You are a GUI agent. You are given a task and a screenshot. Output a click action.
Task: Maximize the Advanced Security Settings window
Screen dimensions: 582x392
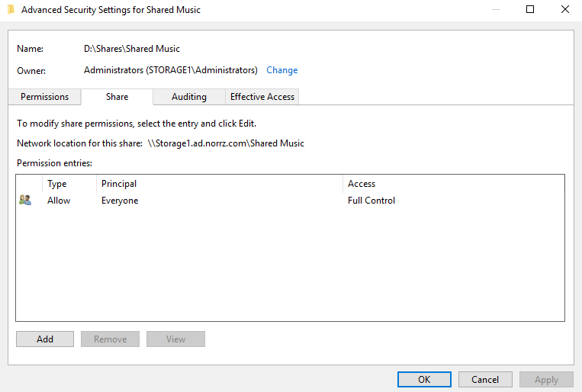coord(530,10)
